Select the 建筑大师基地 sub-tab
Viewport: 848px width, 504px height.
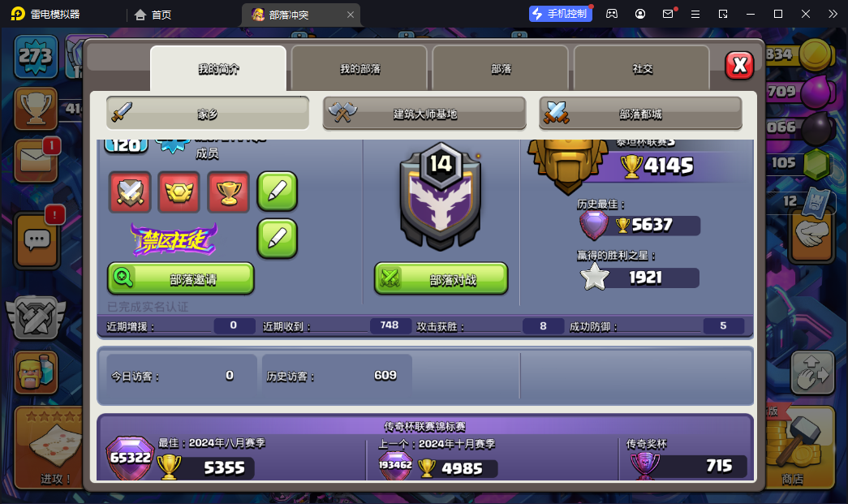[424, 114]
